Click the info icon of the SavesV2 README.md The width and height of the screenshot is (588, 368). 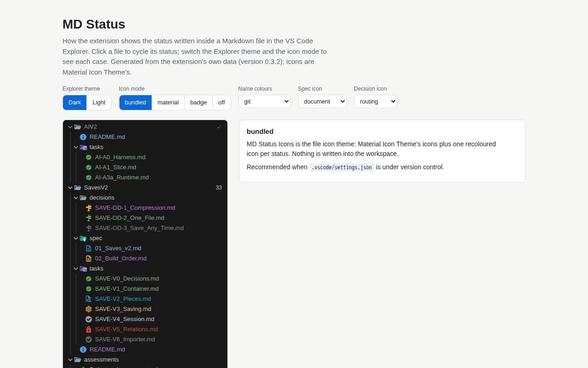[x=83, y=350]
